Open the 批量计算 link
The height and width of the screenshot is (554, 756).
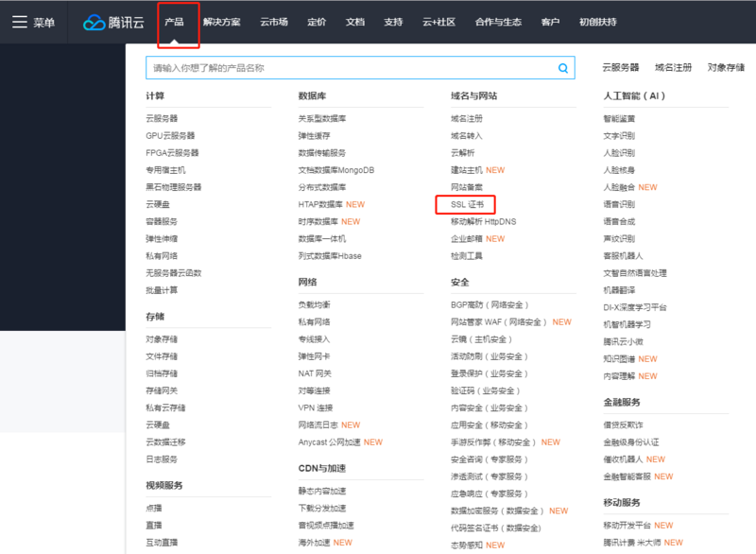(162, 290)
